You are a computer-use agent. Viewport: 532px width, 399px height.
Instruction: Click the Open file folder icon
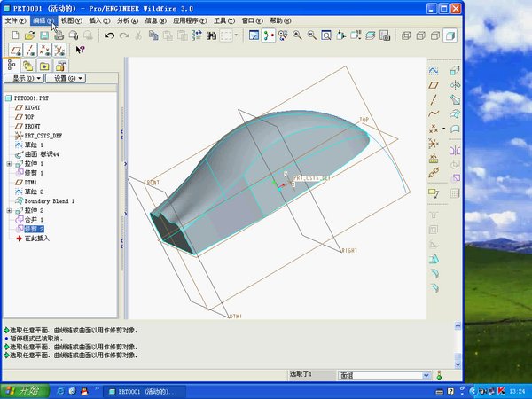[x=29, y=35]
